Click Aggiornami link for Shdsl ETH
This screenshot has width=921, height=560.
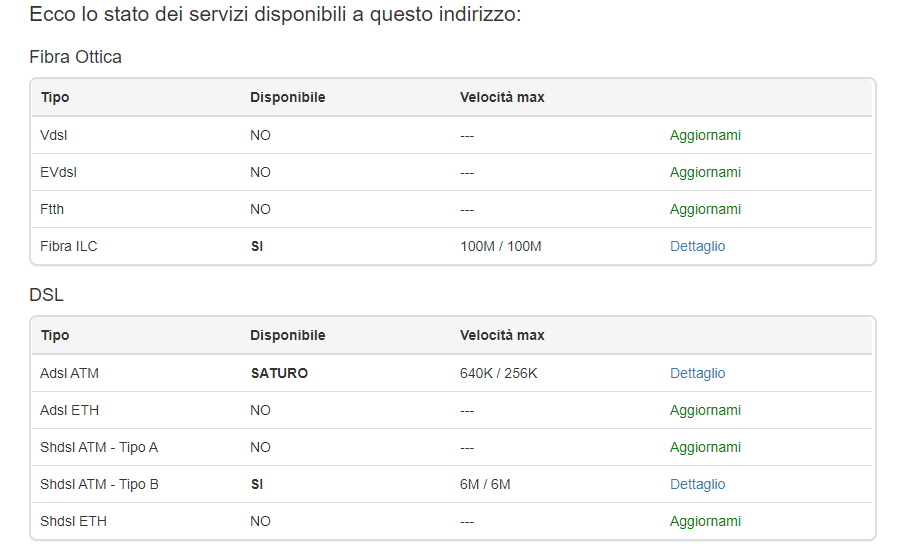(x=705, y=521)
